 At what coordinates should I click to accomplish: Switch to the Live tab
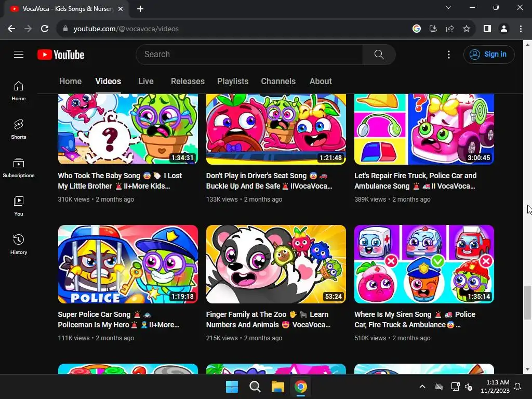(146, 82)
